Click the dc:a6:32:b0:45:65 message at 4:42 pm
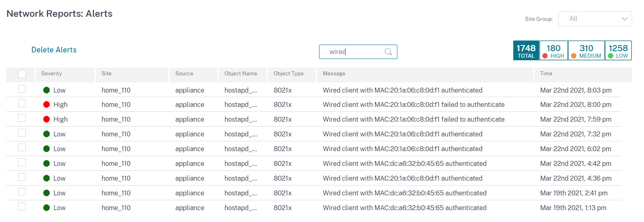The height and width of the screenshot is (222, 644). click(x=405, y=163)
